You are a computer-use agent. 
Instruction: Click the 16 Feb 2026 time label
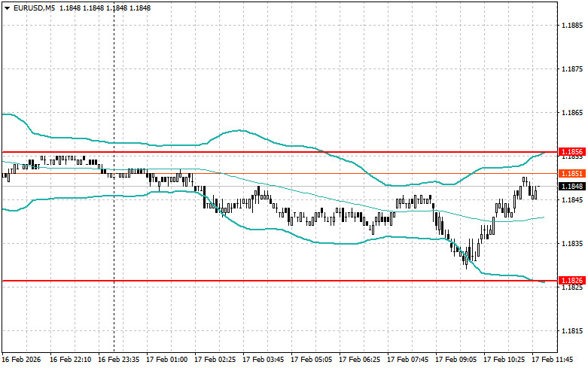coord(21,360)
